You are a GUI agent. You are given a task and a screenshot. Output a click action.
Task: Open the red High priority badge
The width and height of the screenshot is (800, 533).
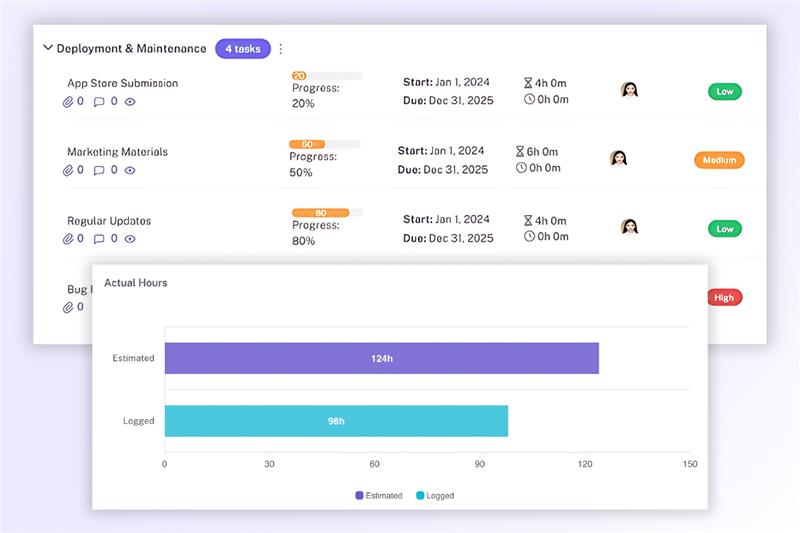tap(723, 297)
